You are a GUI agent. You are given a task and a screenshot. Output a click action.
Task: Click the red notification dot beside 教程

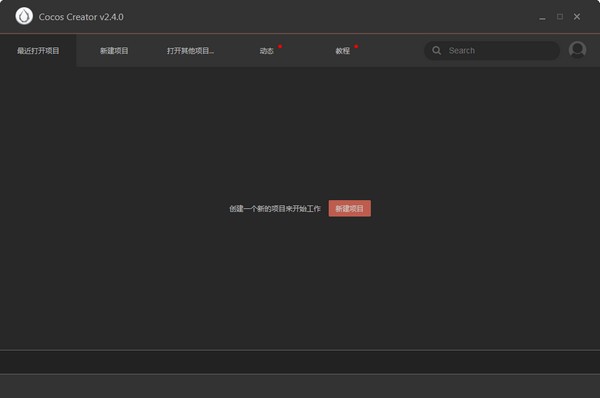coord(356,46)
